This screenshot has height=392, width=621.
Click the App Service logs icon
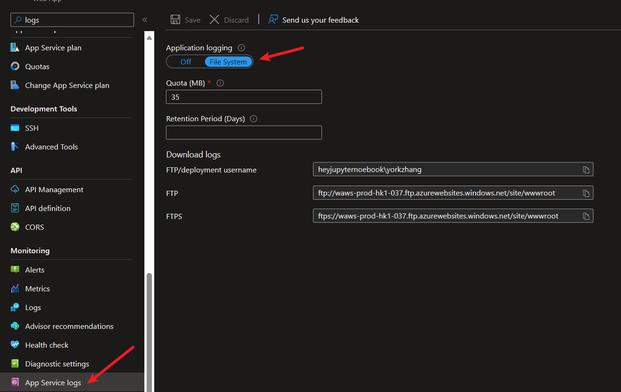pos(15,382)
